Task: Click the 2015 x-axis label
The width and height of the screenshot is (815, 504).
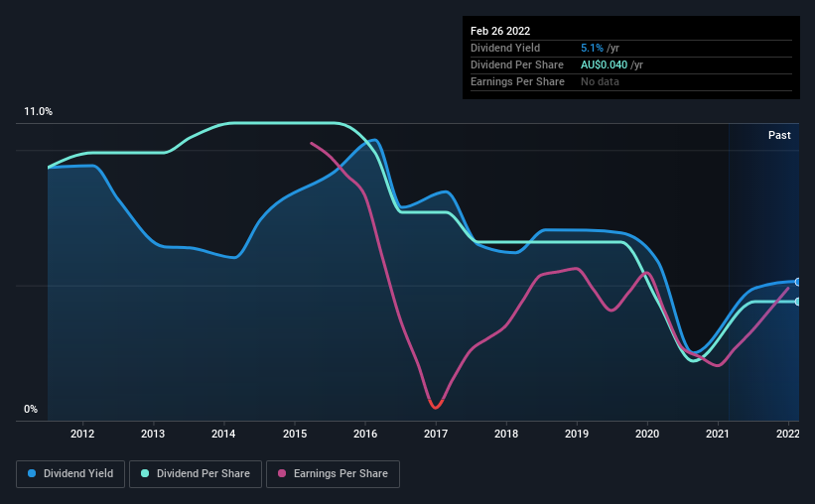Action: pyautogui.click(x=295, y=434)
